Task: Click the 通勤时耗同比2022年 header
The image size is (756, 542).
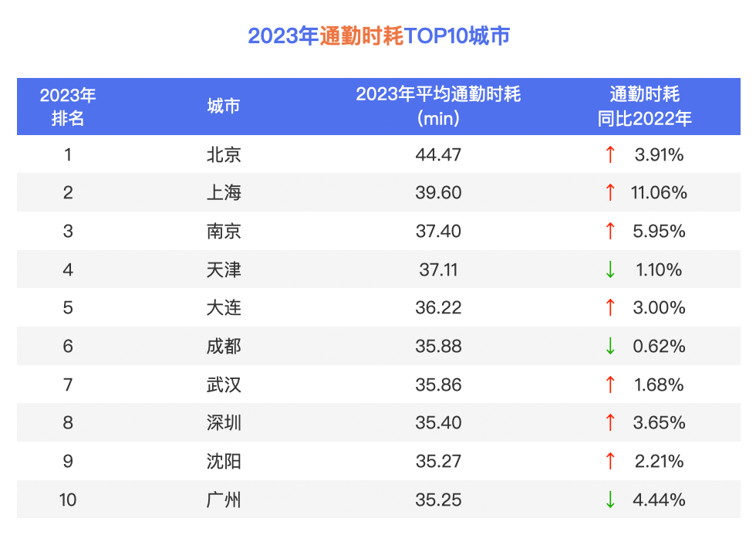Action: click(x=645, y=107)
